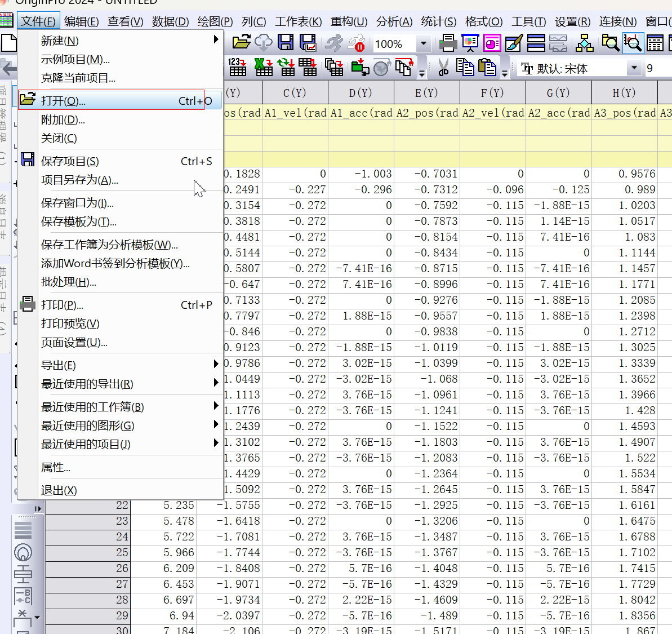Select 页面设置(U)... menu item
This screenshot has height=634, width=672.
121,342
